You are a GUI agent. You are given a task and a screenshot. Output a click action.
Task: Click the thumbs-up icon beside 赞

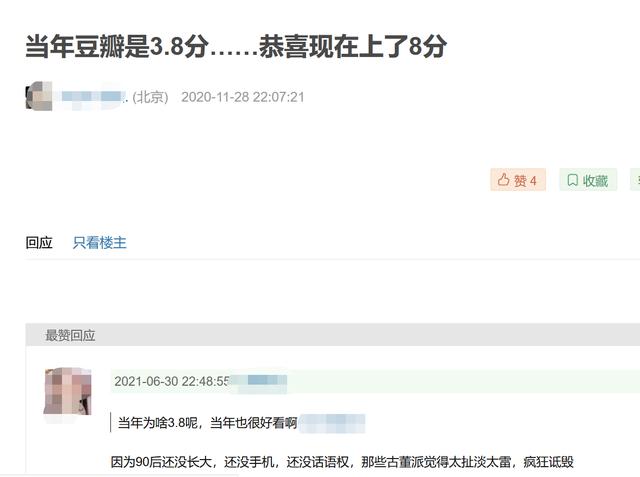pos(504,180)
